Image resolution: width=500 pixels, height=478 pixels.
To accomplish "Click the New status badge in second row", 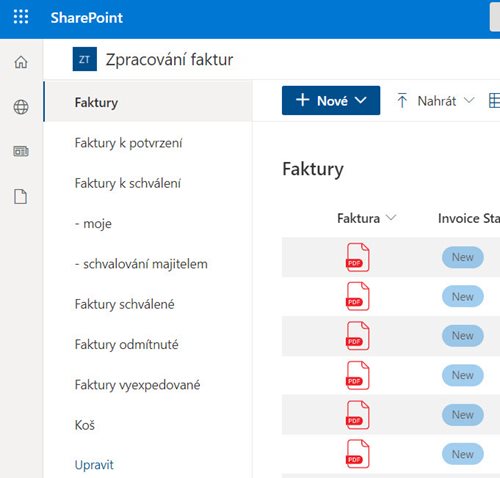I will click(x=463, y=296).
